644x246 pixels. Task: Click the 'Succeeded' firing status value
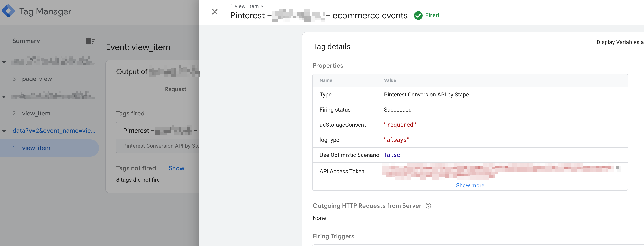(x=397, y=110)
